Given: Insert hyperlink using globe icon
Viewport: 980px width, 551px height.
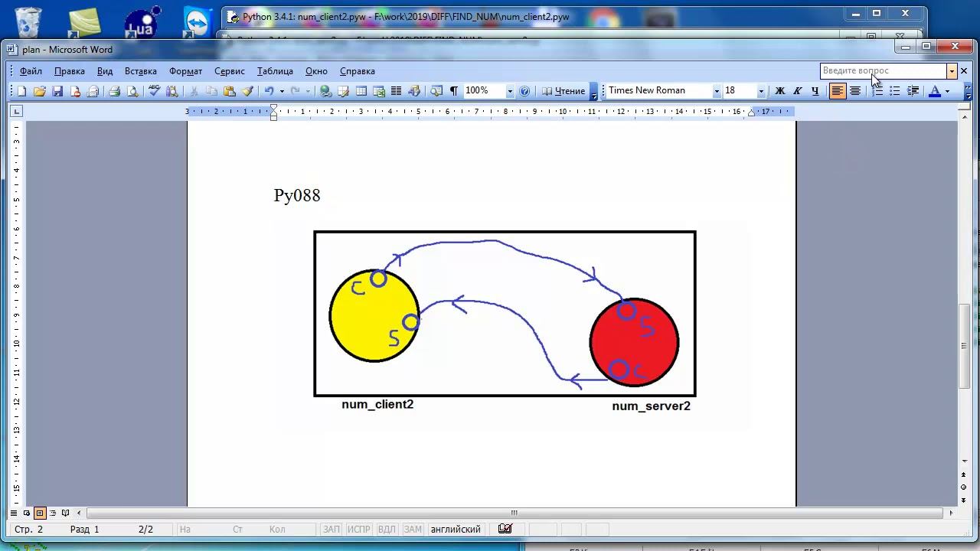Looking at the screenshot, I should [x=325, y=91].
